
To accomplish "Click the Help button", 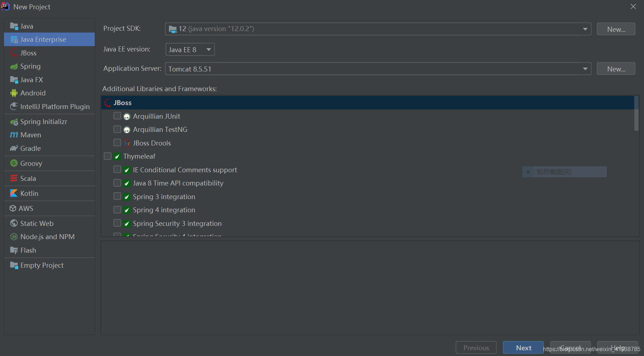I will point(618,347).
